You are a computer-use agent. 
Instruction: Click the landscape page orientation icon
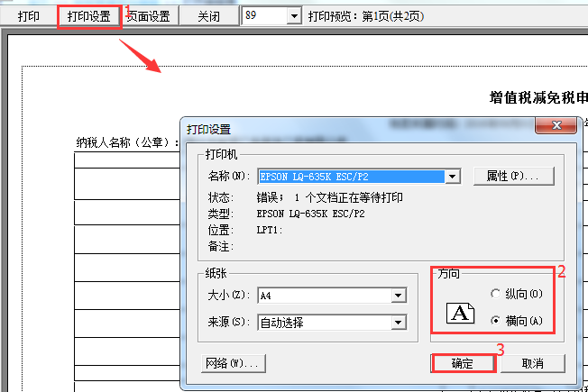point(460,313)
